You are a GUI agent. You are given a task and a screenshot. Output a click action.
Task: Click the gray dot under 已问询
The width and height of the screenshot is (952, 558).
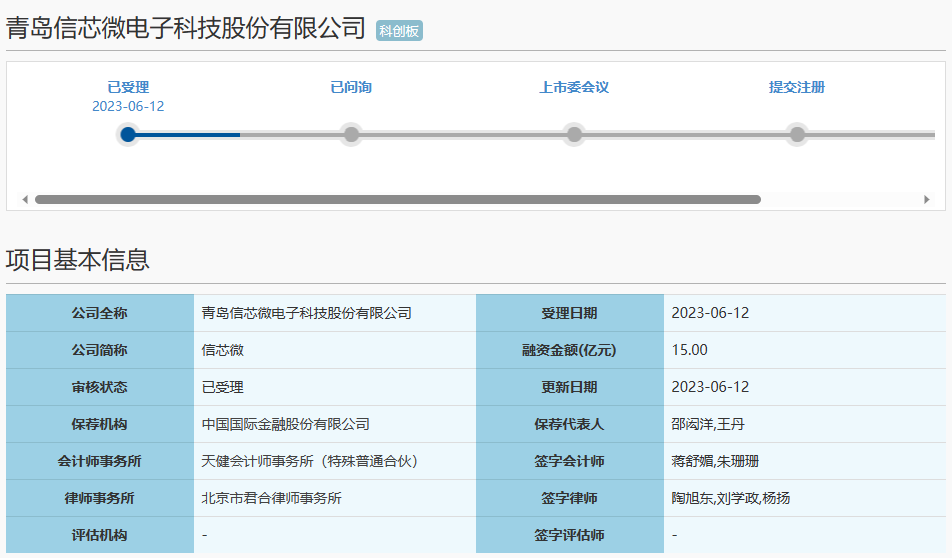click(351, 134)
